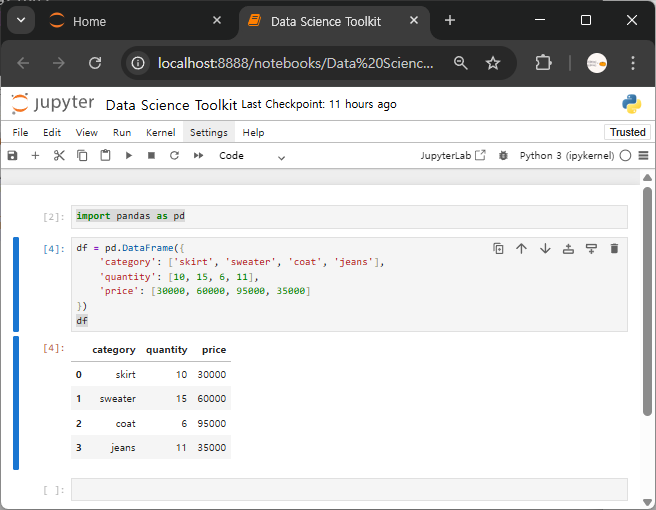Screen dimensions: 656x510
Task: Click the Python logo icon
Action: coord(631,104)
